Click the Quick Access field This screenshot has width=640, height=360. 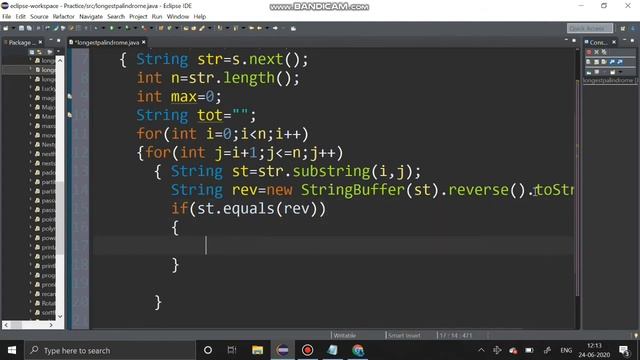[590, 28]
